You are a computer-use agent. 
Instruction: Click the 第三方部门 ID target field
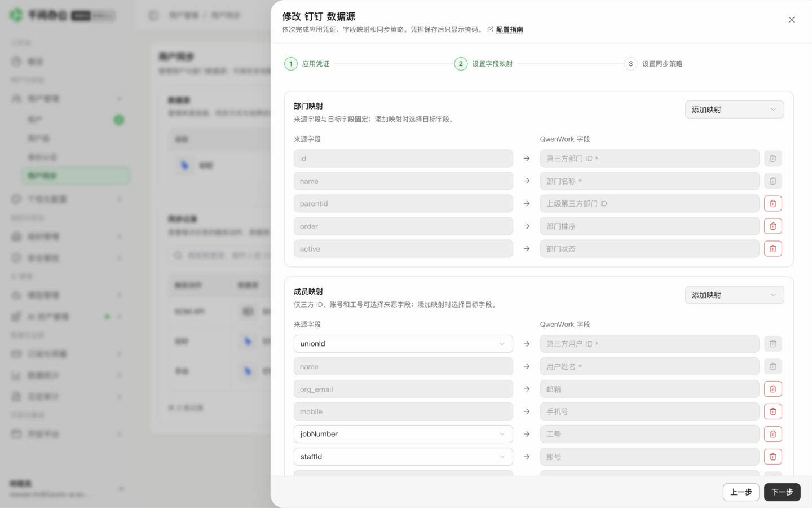[x=650, y=159]
